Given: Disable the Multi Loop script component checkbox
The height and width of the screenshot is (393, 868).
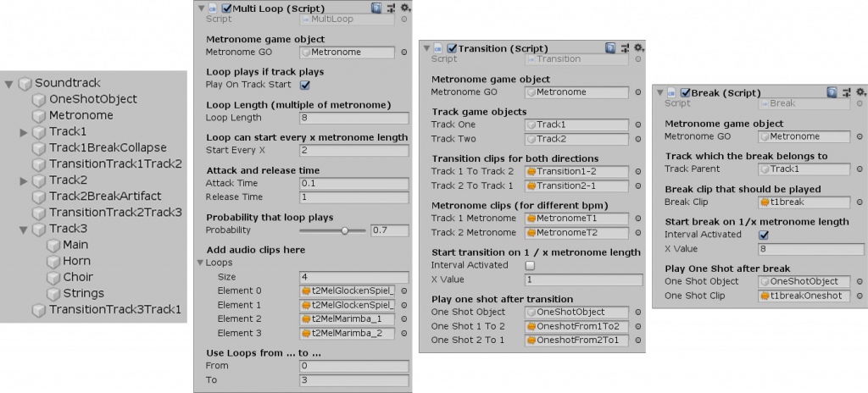Looking at the screenshot, I should pos(225,8).
